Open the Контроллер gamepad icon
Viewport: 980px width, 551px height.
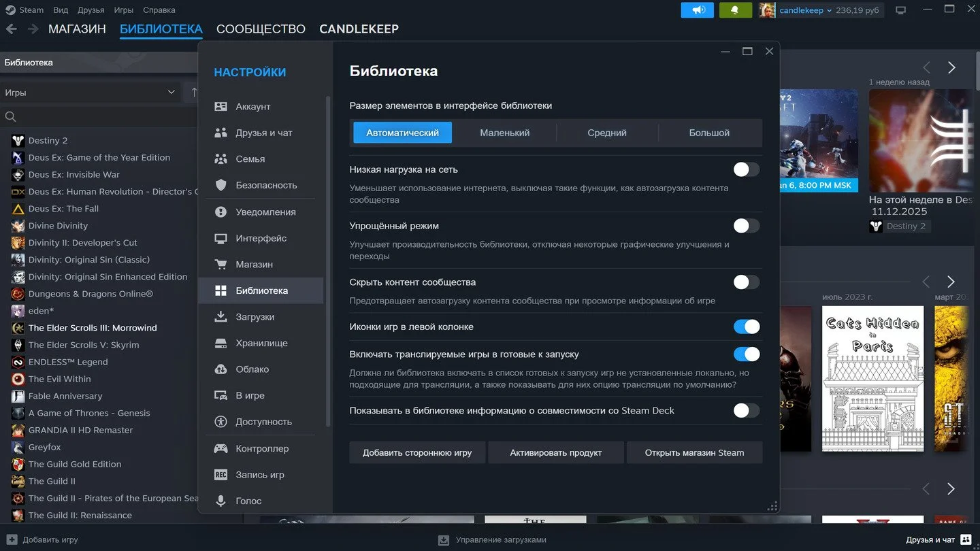[x=220, y=448]
